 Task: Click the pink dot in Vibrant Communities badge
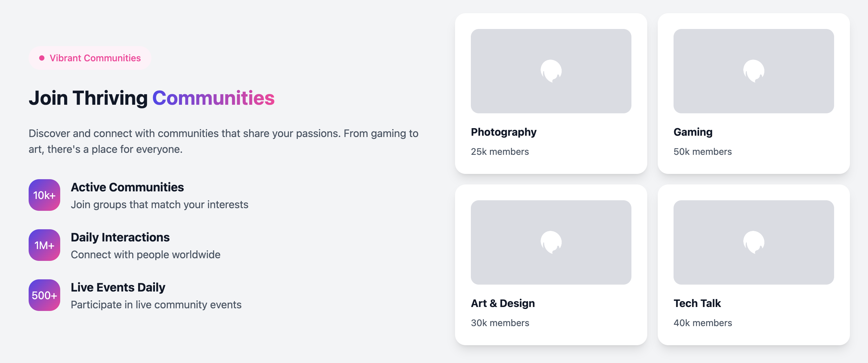tap(42, 58)
